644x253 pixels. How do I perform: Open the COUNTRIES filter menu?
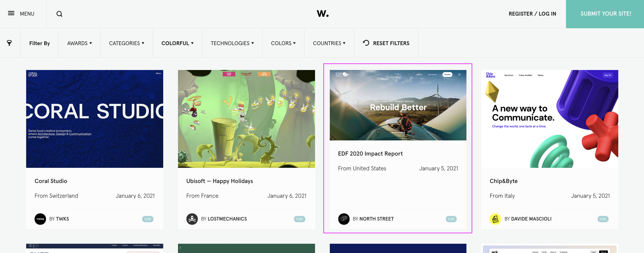pos(329,43)
